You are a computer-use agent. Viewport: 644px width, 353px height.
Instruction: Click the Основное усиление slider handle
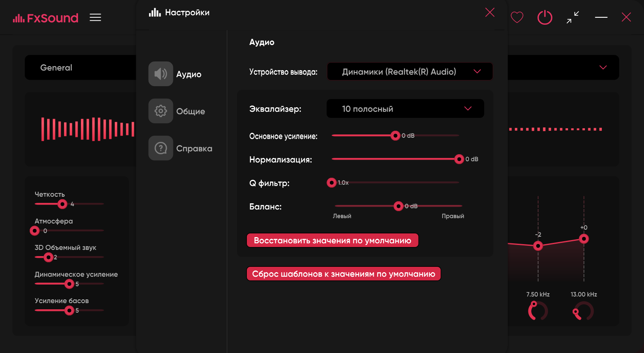[x=395, y=136]
